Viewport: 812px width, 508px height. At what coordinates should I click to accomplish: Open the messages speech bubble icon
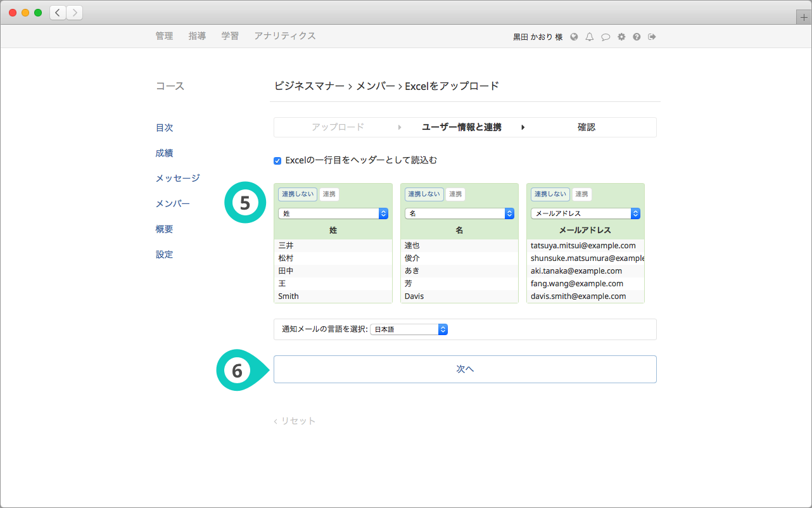pos(605,37)
